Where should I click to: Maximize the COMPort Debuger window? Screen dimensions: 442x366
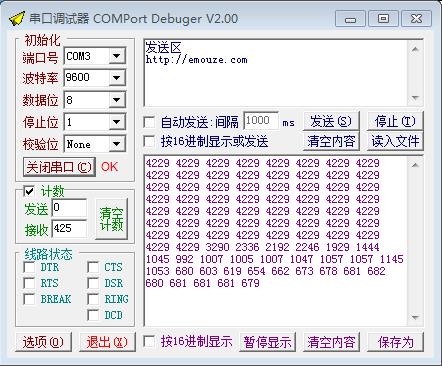coord(383,19)
